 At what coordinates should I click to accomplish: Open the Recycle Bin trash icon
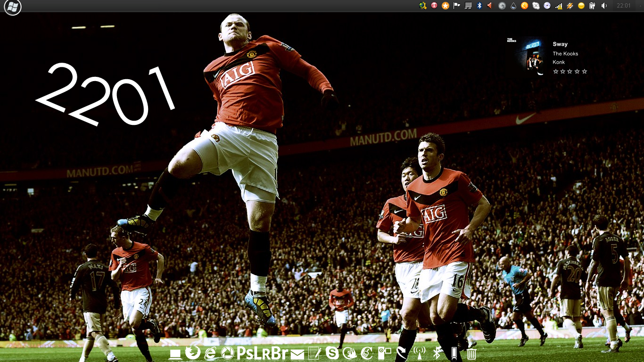pos(471,354)
